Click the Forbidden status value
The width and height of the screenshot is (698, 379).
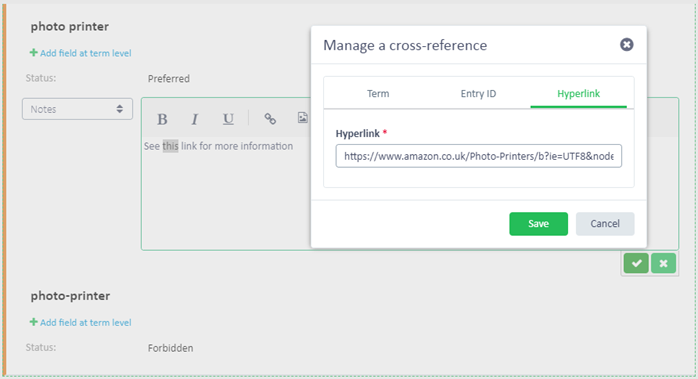(x=170, y=348)
